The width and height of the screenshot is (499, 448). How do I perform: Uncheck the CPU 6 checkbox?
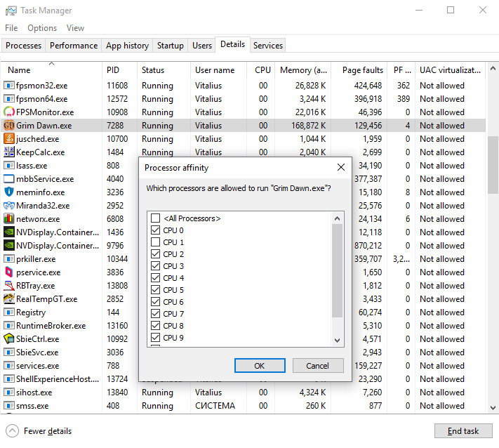(x=155, y=302)
